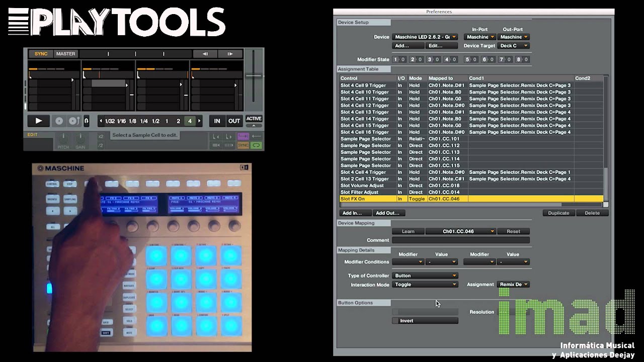
Task: Select loop size 4
Action: pyautogui.click(x=190, y=121)
